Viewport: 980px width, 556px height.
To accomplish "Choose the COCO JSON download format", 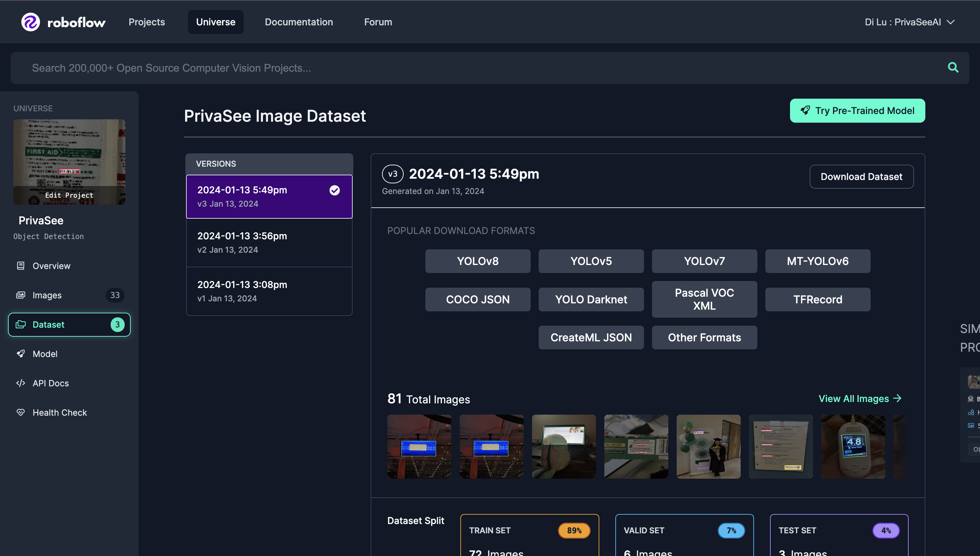I will pos(478,299).
